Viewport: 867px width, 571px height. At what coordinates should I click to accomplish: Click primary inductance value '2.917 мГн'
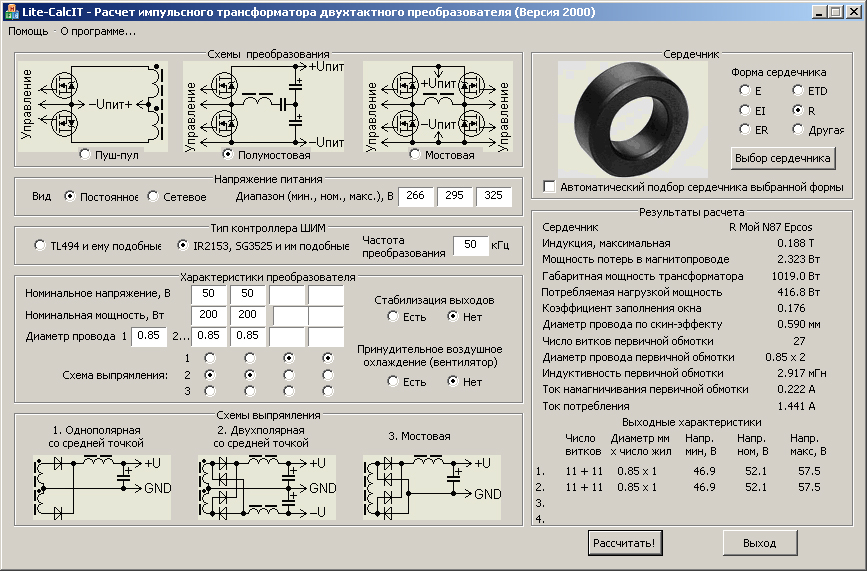[802, 373]
